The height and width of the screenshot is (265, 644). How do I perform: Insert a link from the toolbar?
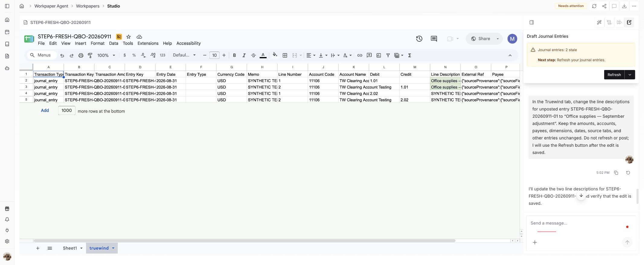tap(360, 55)
